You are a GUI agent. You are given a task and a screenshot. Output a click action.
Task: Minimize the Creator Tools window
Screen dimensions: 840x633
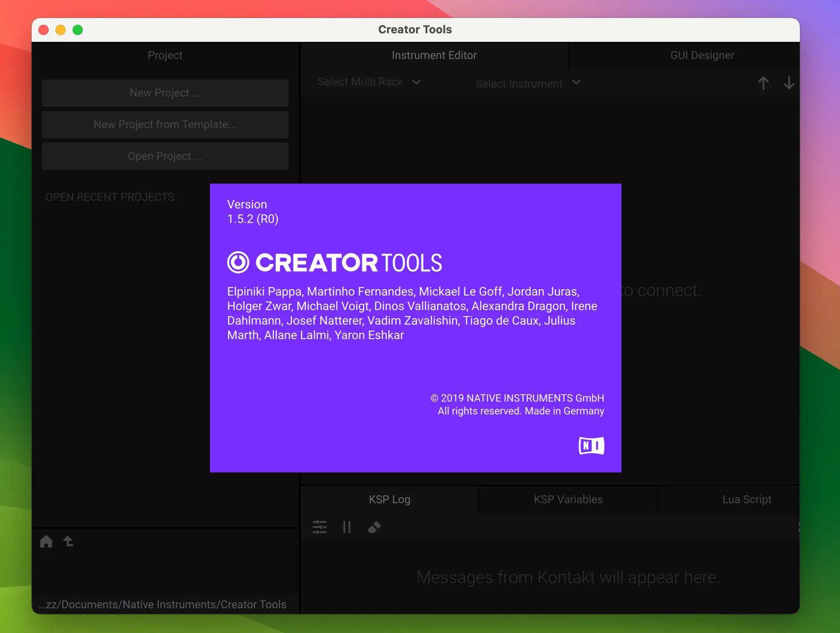(x=61, y=30)
